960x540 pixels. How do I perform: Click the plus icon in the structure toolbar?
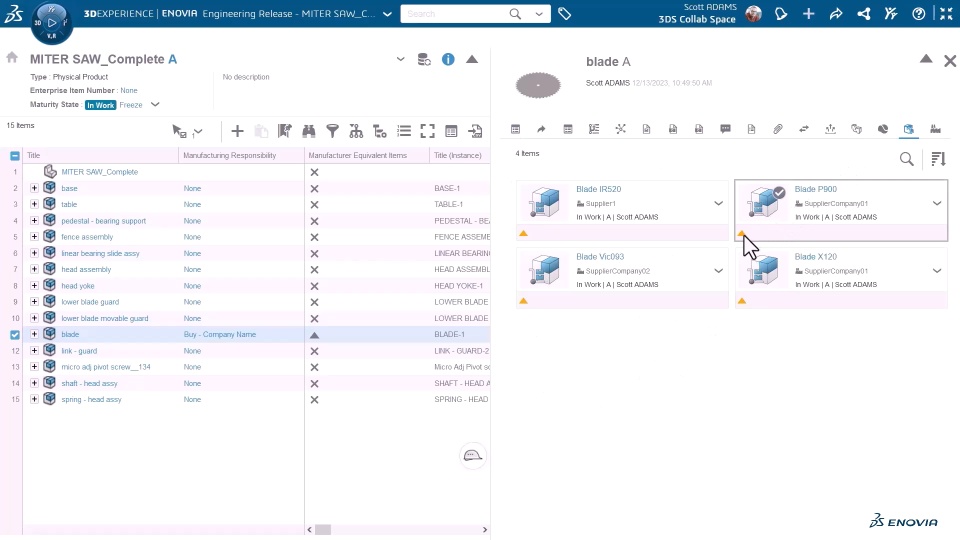click(237, 131)
